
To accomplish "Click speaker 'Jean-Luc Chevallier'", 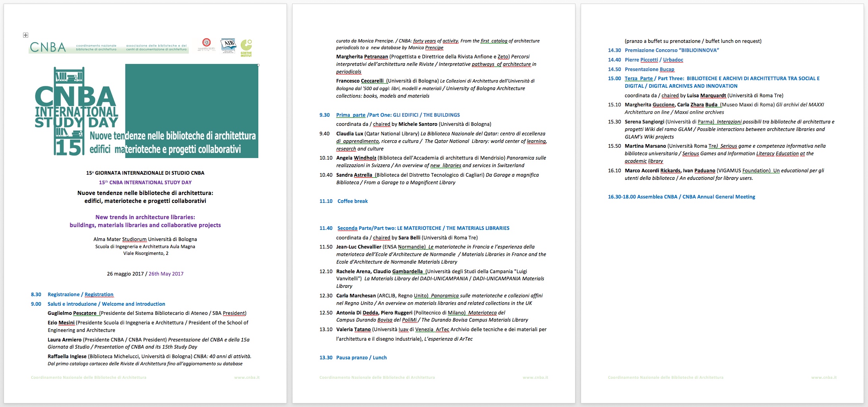I will click(358, 247).
